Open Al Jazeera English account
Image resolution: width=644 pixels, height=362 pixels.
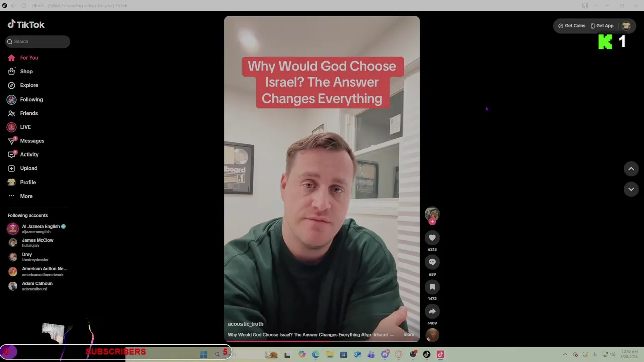pyautogui.click(x=37, y=229)
